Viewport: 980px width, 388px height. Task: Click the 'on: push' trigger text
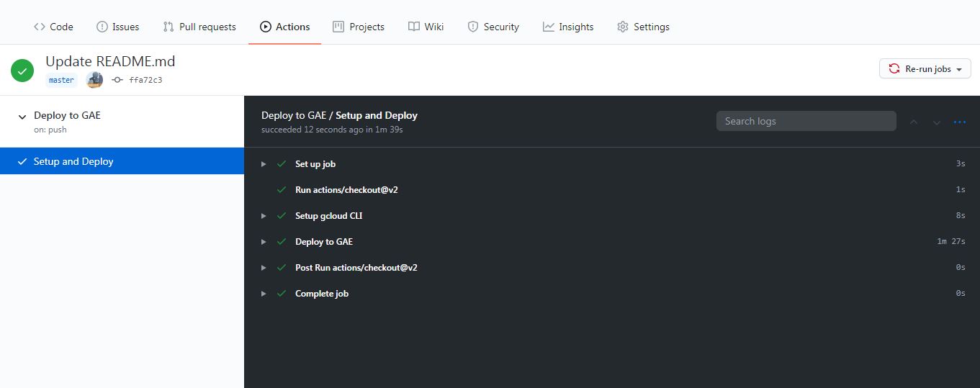[x=50, y=130]
